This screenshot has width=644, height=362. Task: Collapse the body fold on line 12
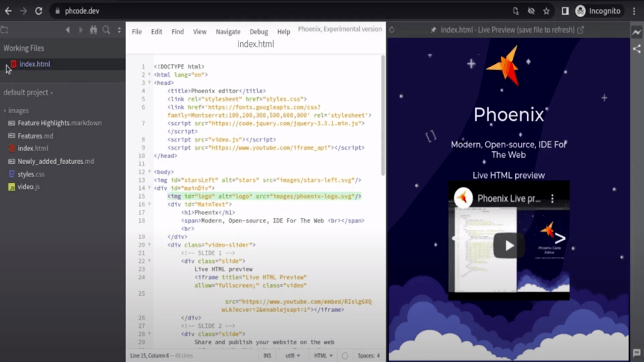[150, 172]
